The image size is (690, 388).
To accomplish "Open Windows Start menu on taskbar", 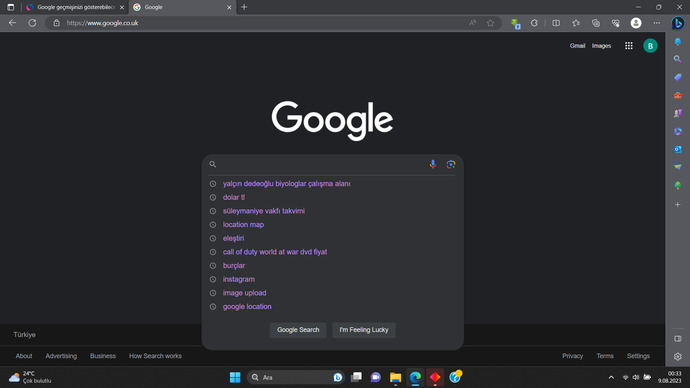I will [x=235, y=377].
